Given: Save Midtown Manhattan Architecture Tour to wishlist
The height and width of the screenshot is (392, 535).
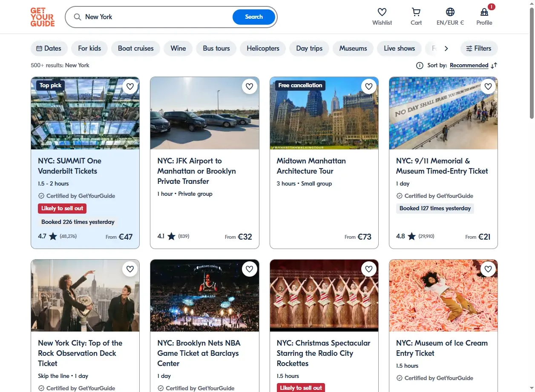Looking at the screenshot, I should tap(369, 86).
